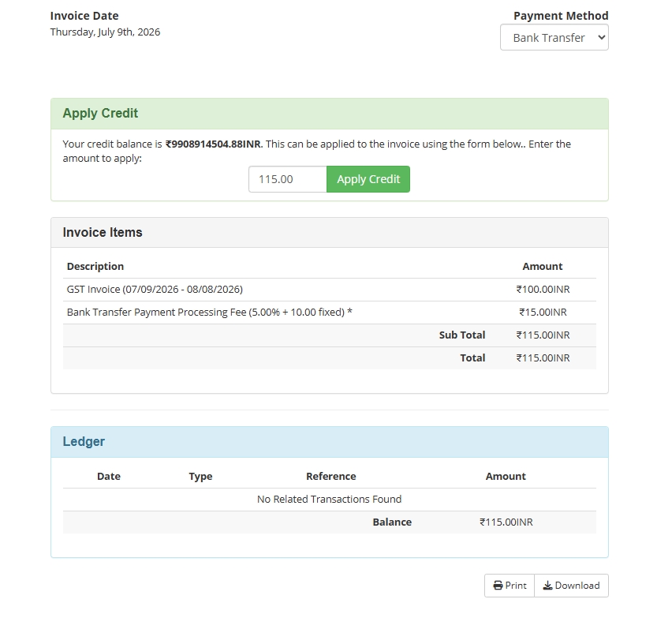Focus the credit amount input field
Viewport: 657px width, 644px height.
(x=287, y=179)
